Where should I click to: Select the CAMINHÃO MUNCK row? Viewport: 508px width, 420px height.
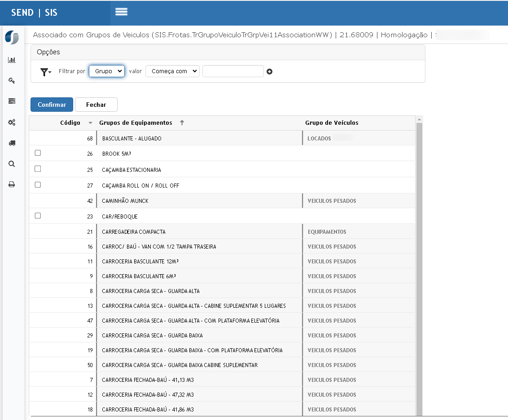222,201
